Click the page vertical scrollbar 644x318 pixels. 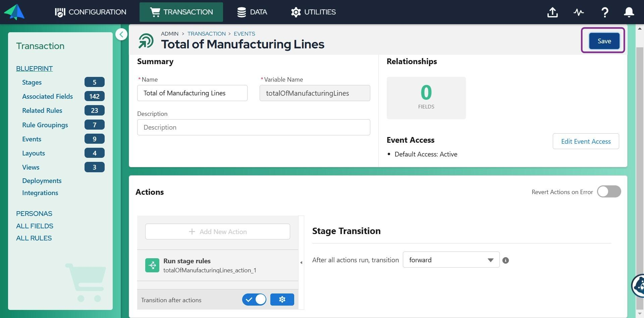point(640,178)
